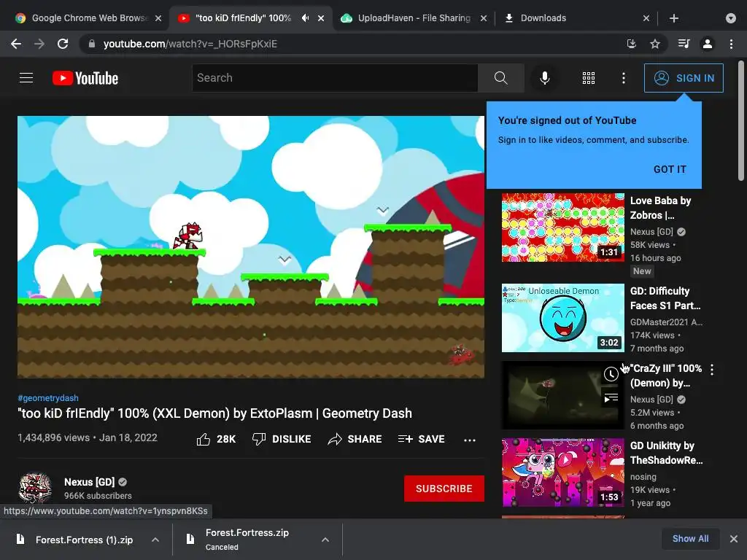The height and width of the screenshot is (560, 747).
Task: Click the YouTube search magnifier button
Action: click(x=500, y=77)
